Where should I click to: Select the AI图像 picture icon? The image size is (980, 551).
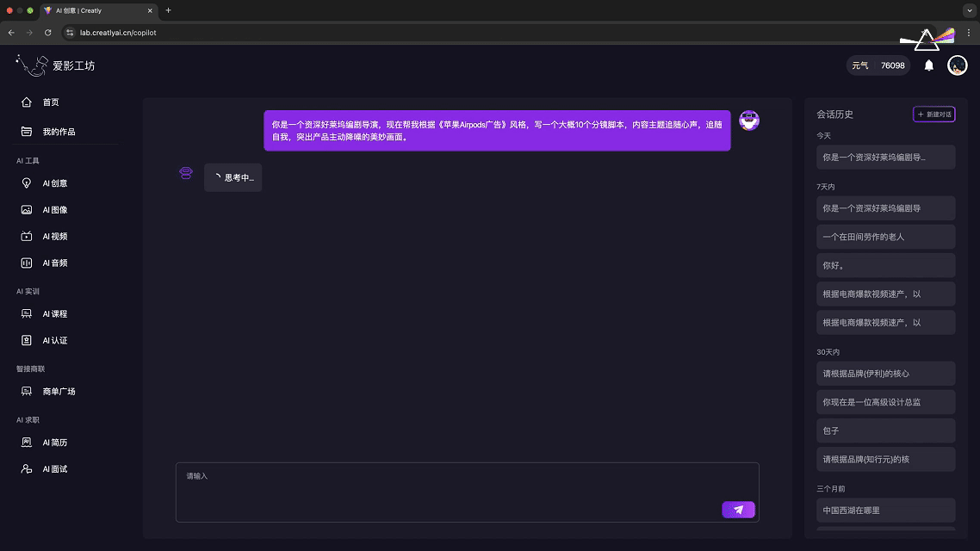[x=26, y=210]
